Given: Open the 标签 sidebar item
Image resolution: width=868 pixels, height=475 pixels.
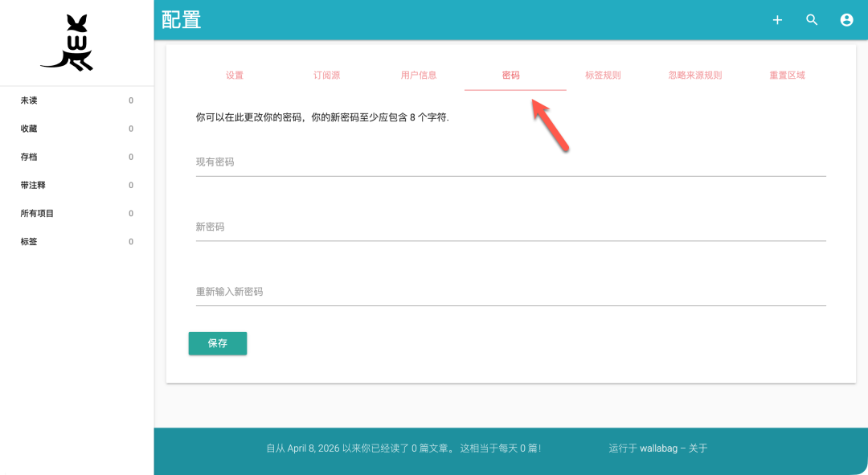Looking at the screenshot, I should [30, 242].
